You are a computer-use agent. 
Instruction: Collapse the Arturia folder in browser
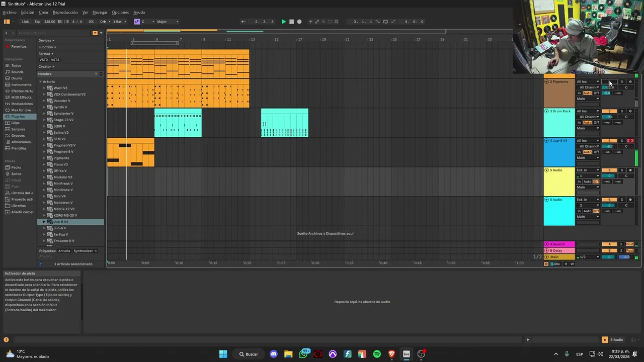pos(40,81)
